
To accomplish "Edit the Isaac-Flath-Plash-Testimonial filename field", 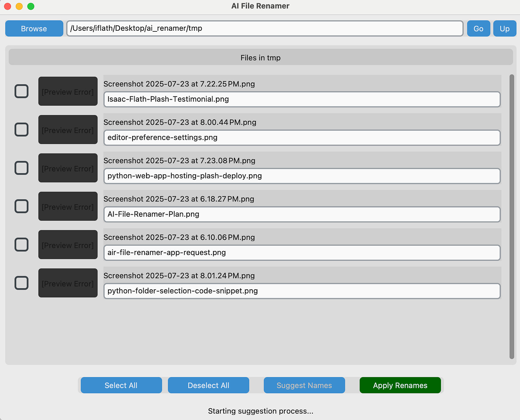I will [x=302, y=99].
